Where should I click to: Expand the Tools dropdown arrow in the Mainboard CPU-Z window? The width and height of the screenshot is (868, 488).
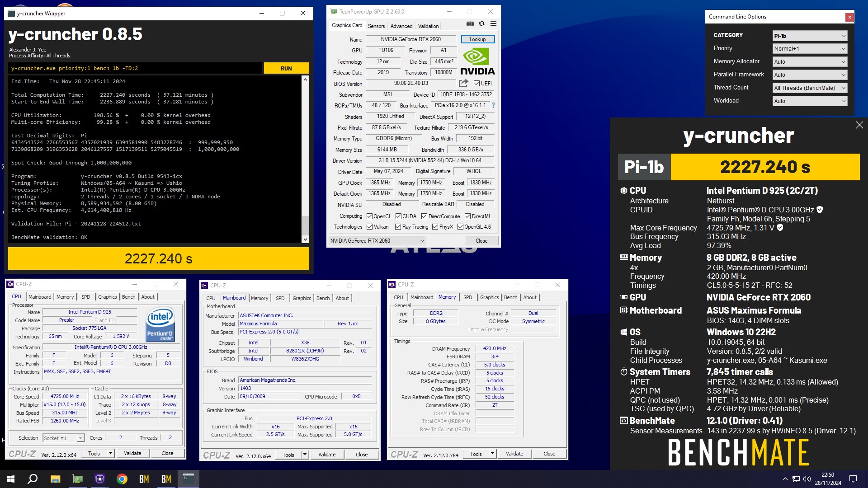click(x=305, y=455)
